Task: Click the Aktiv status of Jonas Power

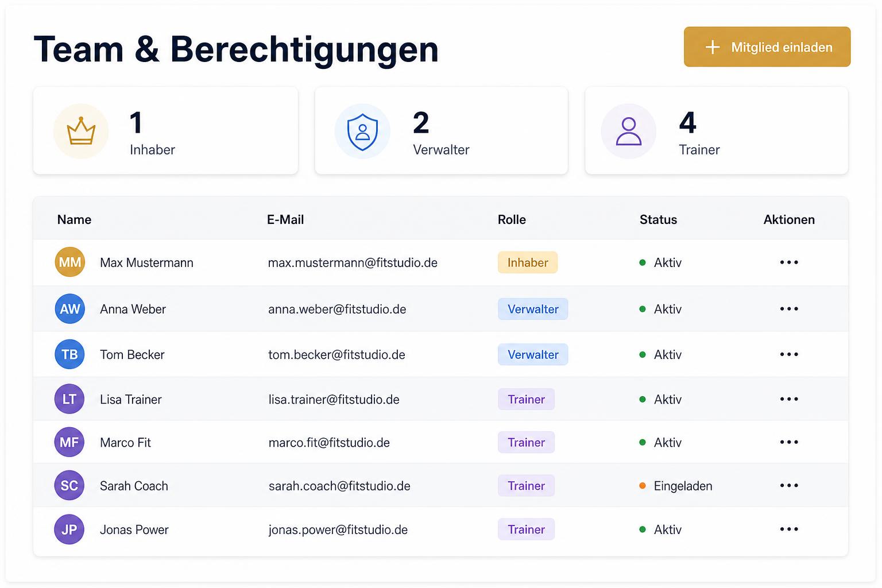Action: [x=660, y=529]
